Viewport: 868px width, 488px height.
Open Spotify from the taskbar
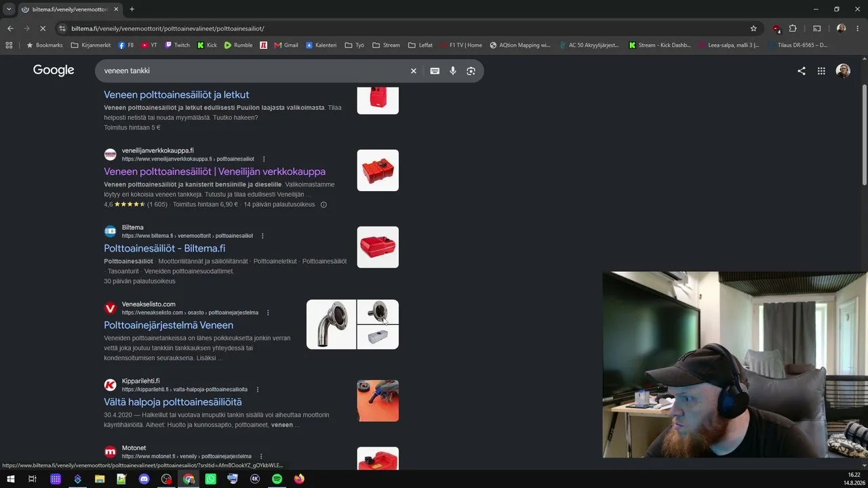[277, 479]
